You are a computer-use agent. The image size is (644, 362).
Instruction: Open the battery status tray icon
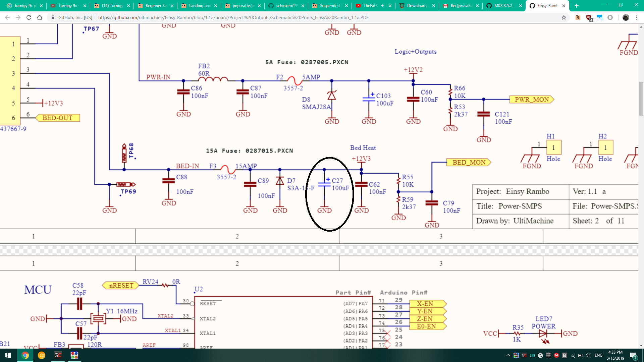click(x=581, y=355)
